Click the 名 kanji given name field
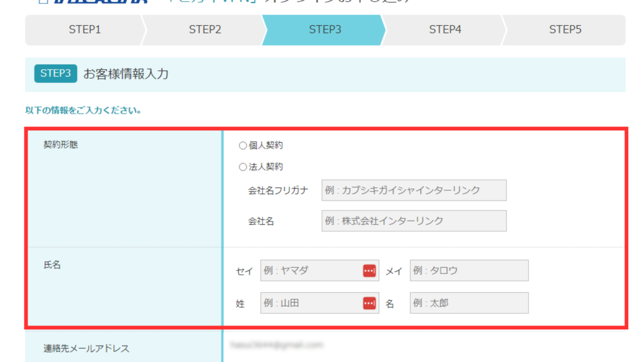This screenshot has height=362, width=644. point(469,304)
